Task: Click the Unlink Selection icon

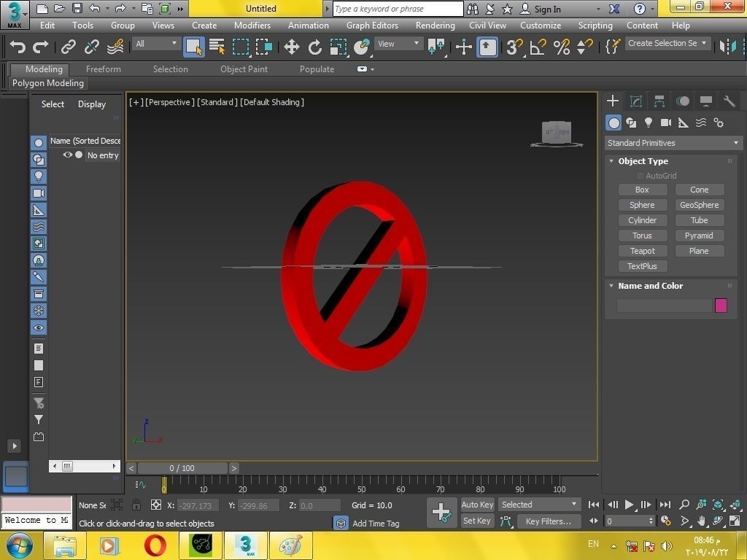Action: click(91, 47)
